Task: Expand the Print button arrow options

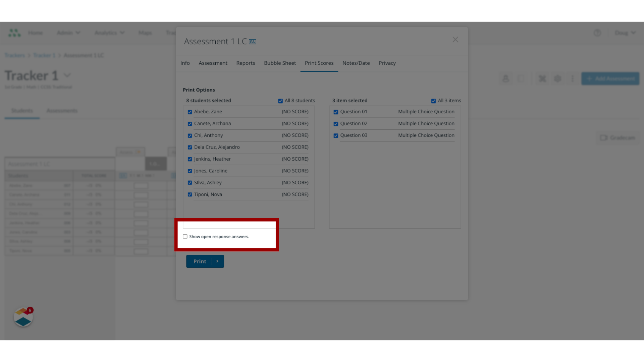Action: click(218, 261)
